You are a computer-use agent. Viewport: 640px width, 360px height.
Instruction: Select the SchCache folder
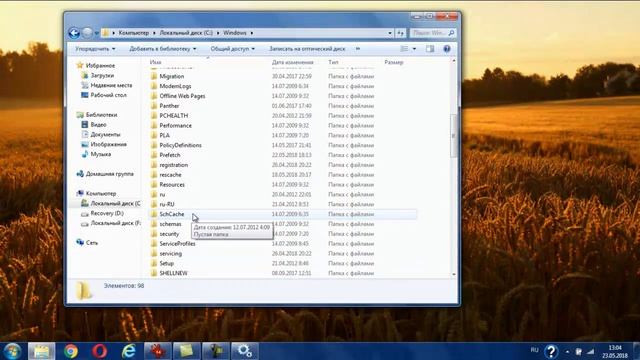(x=171, y=214)
